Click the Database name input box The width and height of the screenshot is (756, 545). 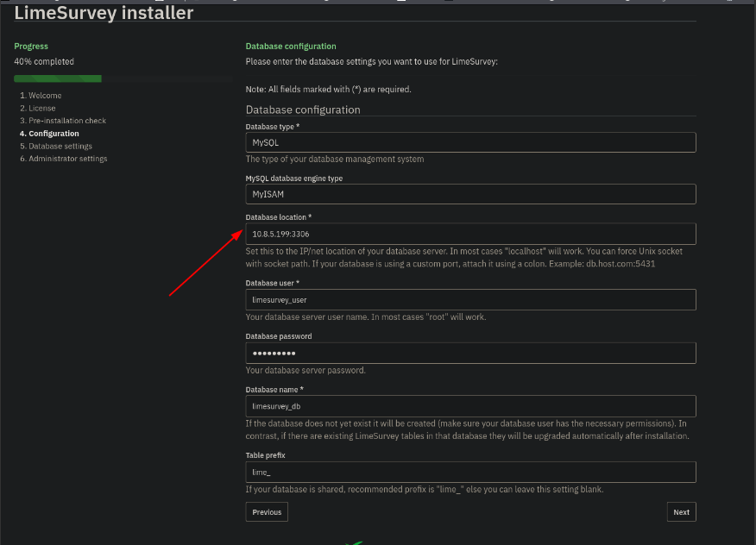pyautogui.click(x=470, y=406)
